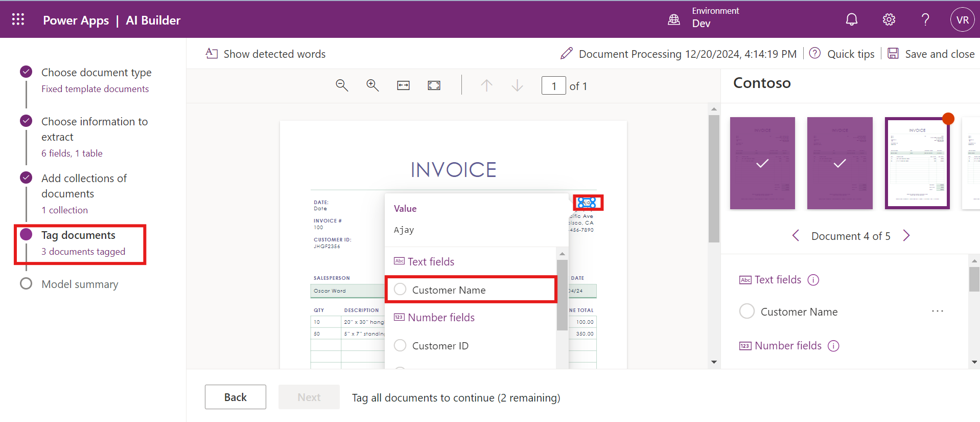Select Customer Name radio in right panel
The image size is (980, 422).
click(746, 312)
